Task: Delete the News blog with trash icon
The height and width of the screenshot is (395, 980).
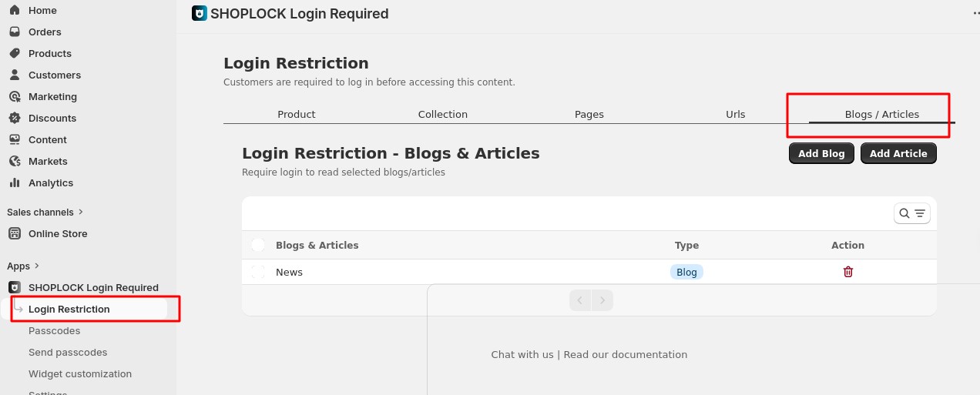Action: point(847,272)
